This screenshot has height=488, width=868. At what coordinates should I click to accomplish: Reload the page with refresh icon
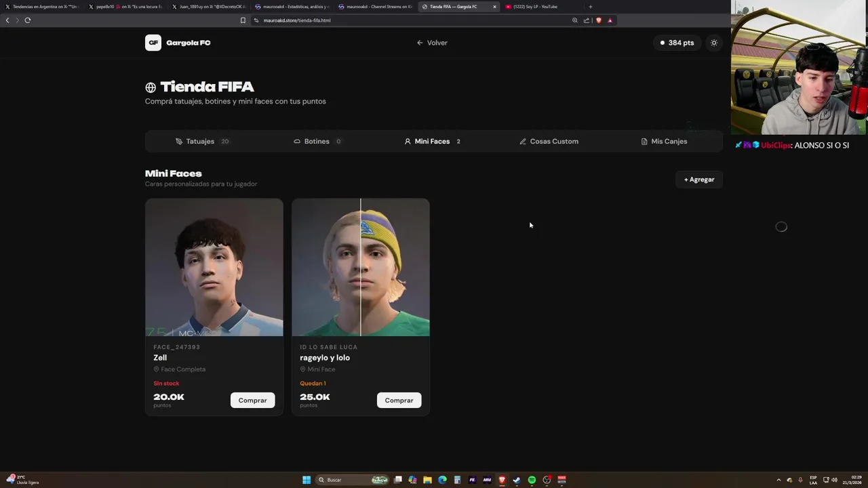[x=28, y=20]
